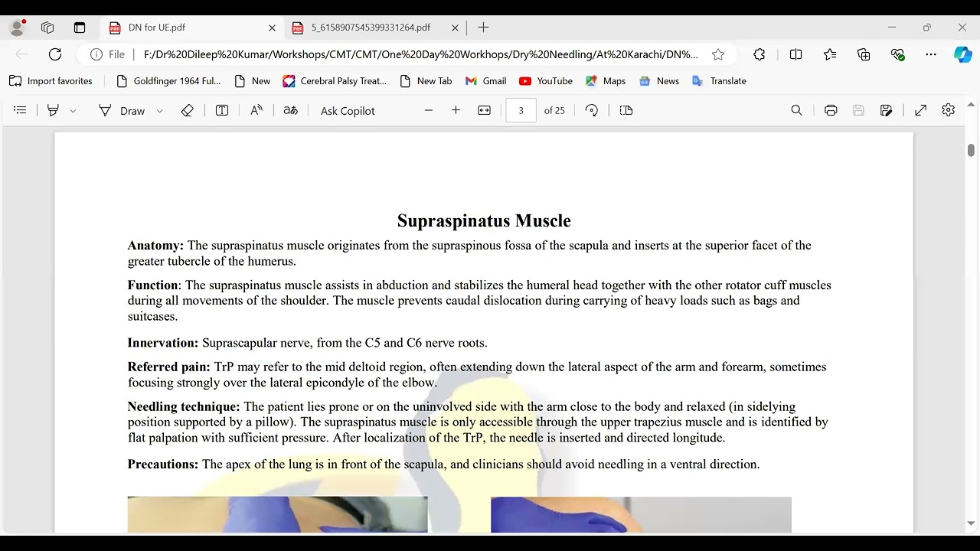The image size is (980, 551).
Task: Open the News bookmark
Action: click(x=659, y=81)
